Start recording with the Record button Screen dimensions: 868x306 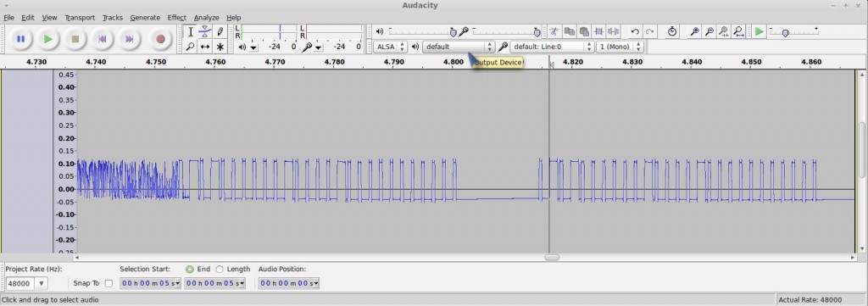click(x=160, y=39)
